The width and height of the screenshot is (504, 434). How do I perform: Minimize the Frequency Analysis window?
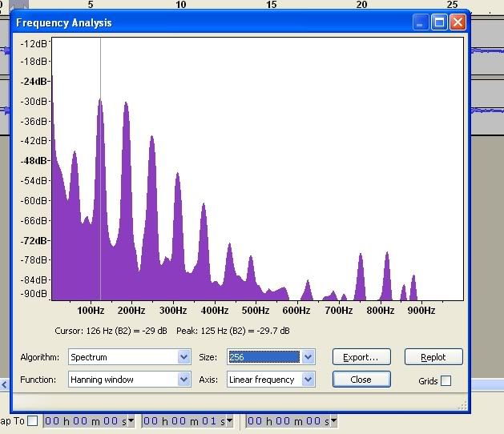coord(421,22)
